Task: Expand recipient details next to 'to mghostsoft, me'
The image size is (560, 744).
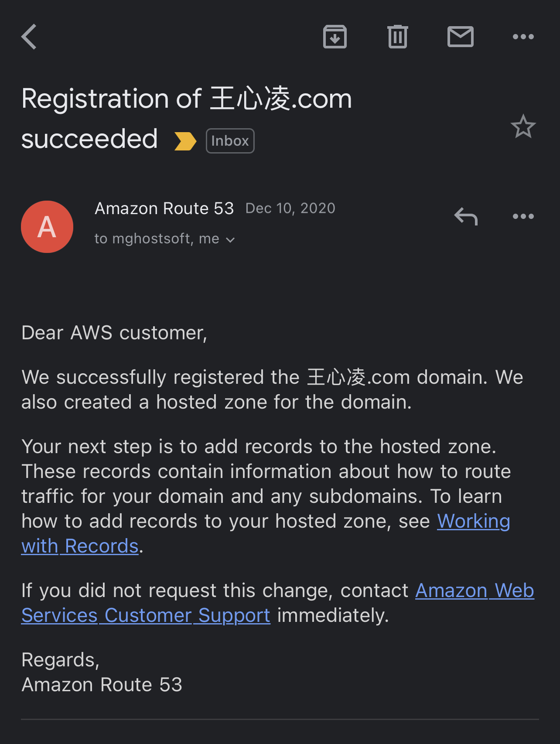Action: (231, 239)
